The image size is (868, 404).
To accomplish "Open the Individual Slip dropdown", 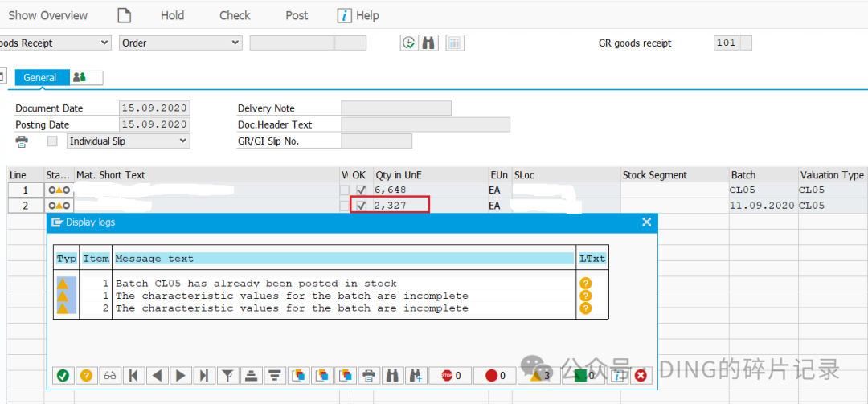I will pos(129,141).
